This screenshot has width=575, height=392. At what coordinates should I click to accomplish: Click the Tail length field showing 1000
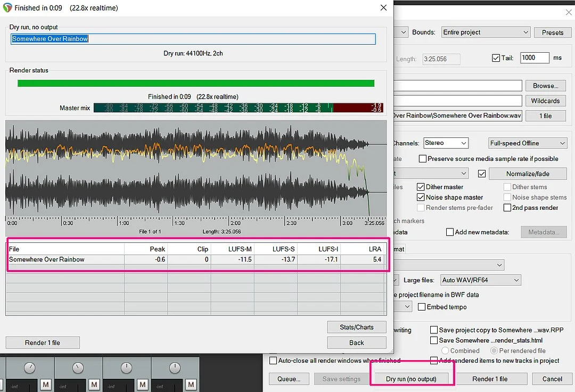(x=534, y=58)
